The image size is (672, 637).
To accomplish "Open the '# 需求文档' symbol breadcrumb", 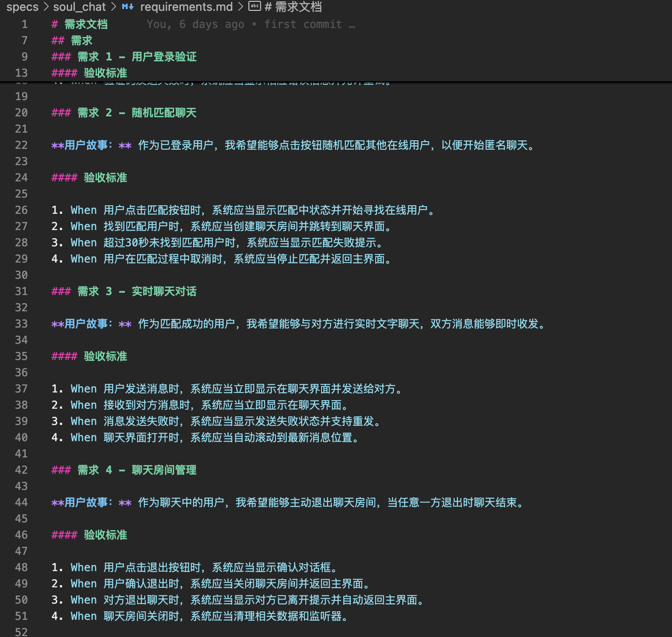I will pyautogui.click(x=293, y=7).
